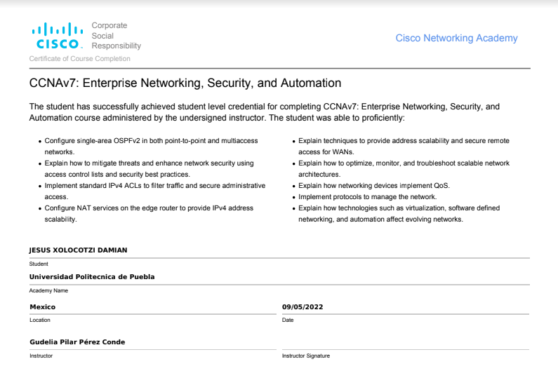This screenshot has width=558, height=392.
Task: Select the CCNAv7 course title heading
Action: (185, 83)
